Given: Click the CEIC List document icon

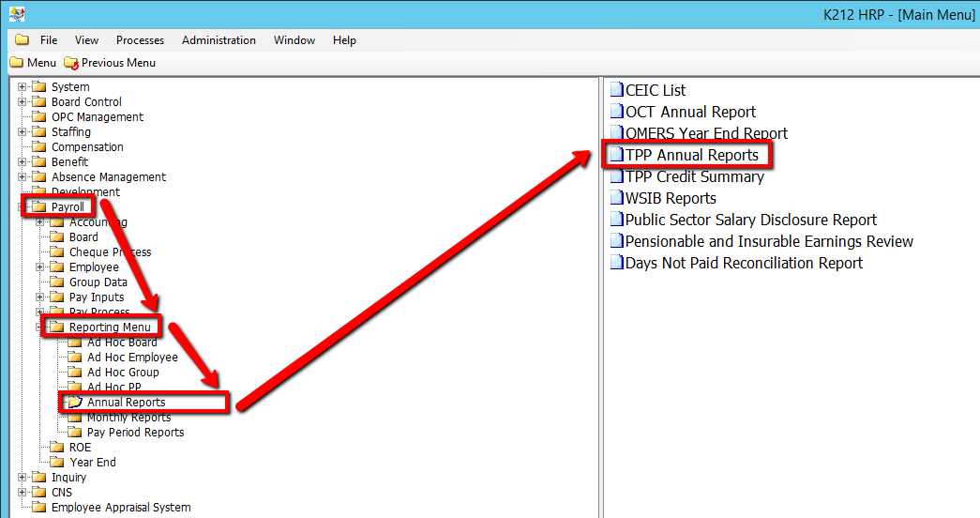Looking at the screenshot, I should click(616, 90).
